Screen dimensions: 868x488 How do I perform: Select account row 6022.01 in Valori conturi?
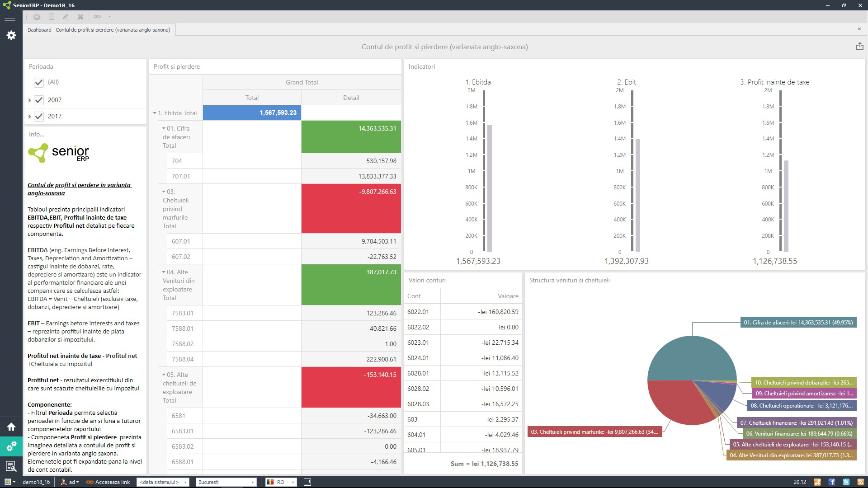[463, 312]
